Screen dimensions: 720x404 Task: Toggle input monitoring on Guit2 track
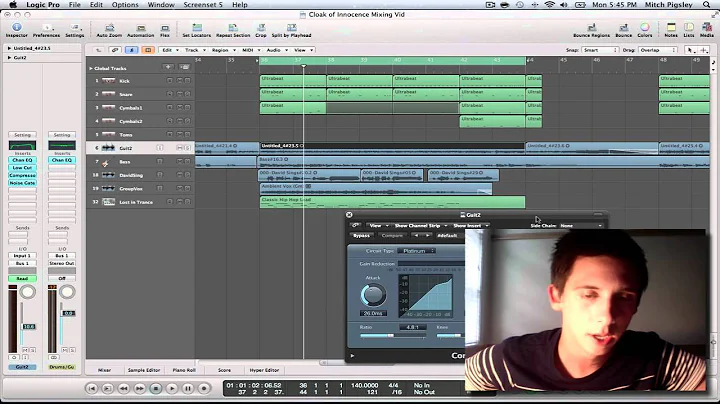(x=160, y=148)
